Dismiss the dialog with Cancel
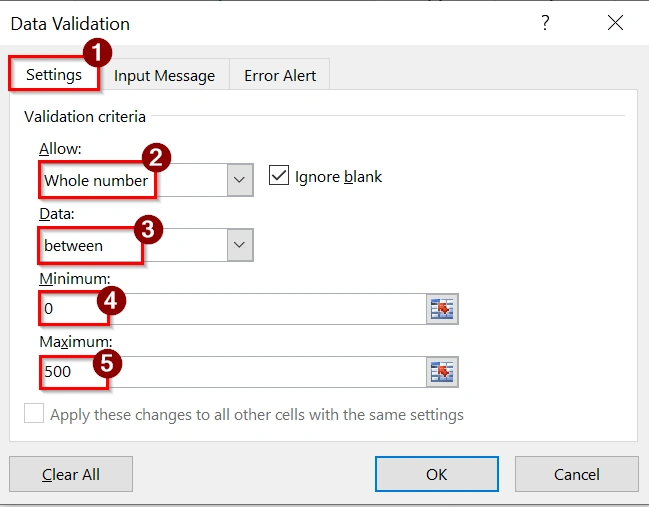 tap(577, 474)
